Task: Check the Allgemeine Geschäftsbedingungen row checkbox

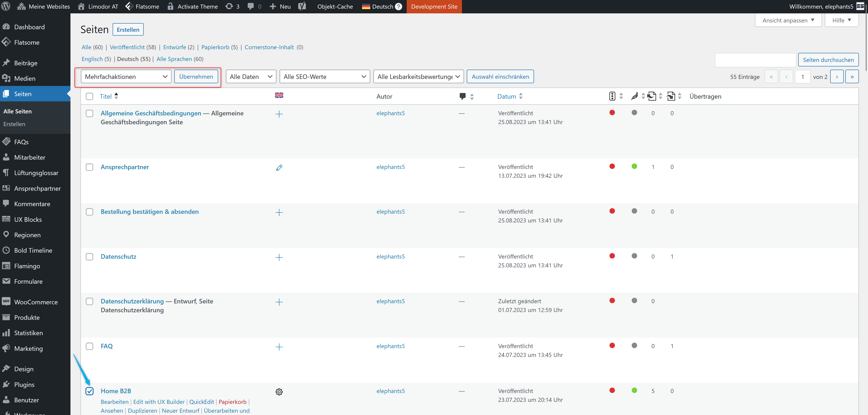Action: (89, 113)
